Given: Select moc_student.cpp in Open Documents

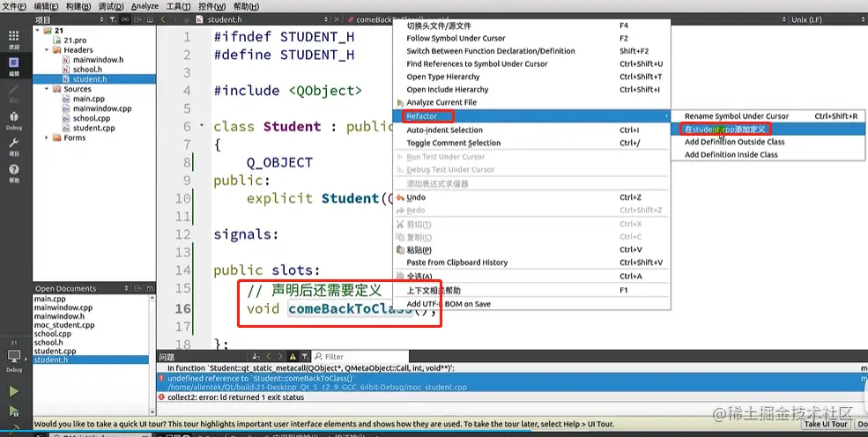Looking at the screenshot, I should tap(64, 325).
